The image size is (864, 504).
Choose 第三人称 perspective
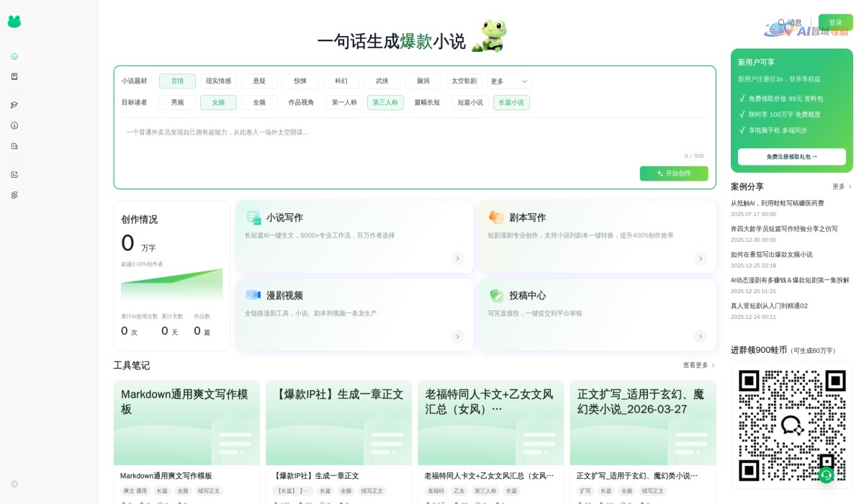point(385,103)
